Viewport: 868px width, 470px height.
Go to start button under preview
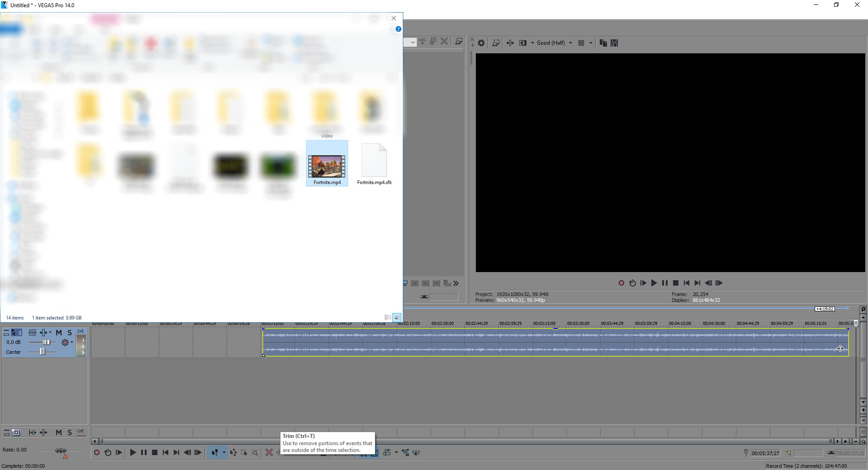point(687,283)
